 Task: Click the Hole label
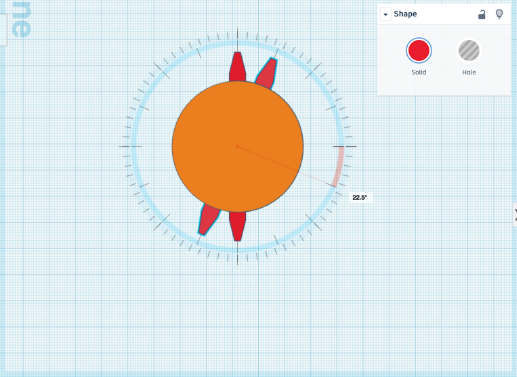[x=469, y=72]
